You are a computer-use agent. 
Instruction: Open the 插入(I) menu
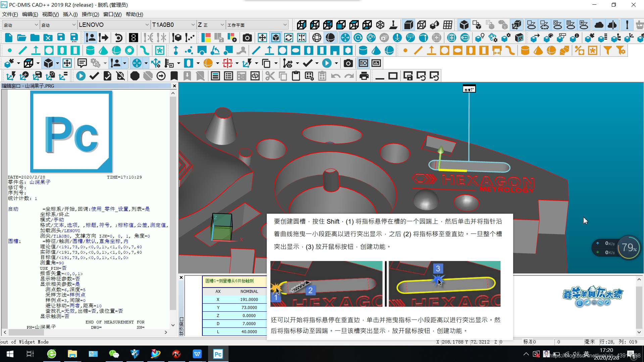70,14
